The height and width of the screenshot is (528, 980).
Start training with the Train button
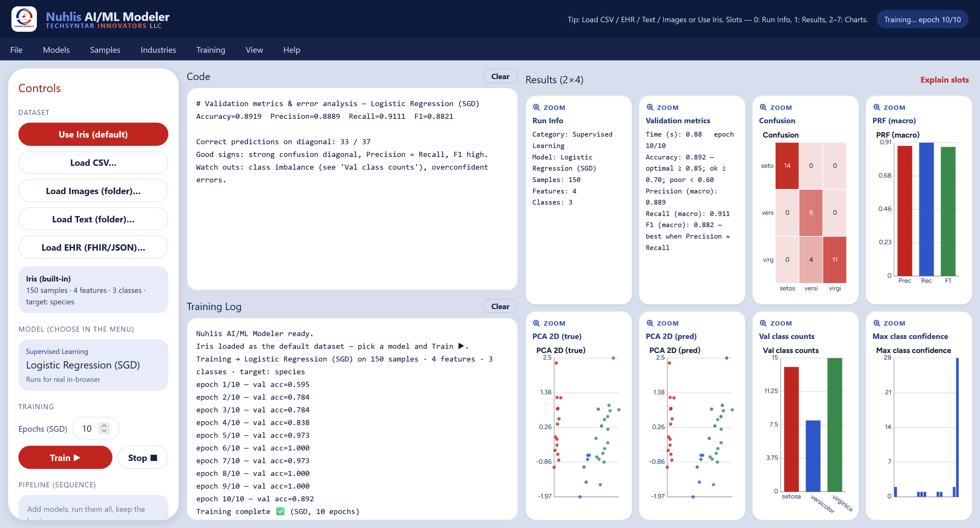point(65,457)
